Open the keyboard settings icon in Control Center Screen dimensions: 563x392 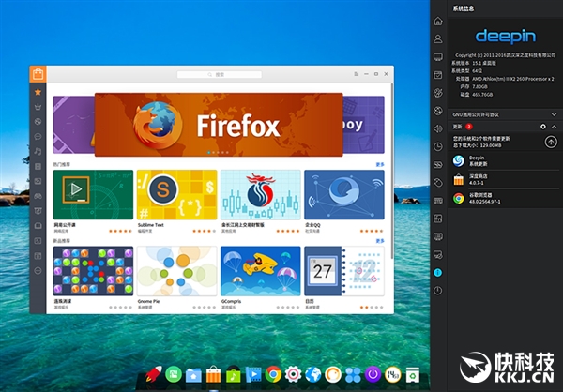[x=437, y=201]
